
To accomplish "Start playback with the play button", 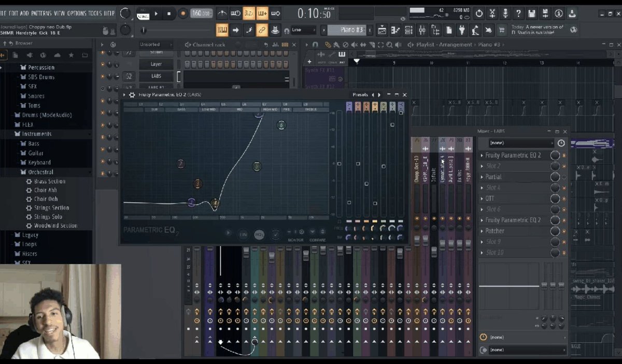I will point(155,13).
